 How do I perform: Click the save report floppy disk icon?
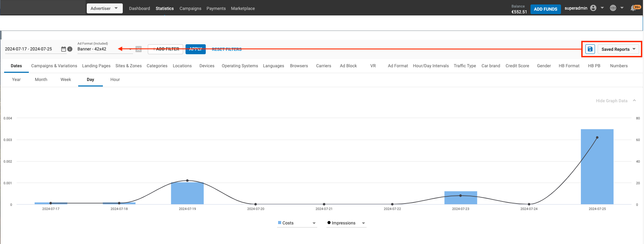590,49
